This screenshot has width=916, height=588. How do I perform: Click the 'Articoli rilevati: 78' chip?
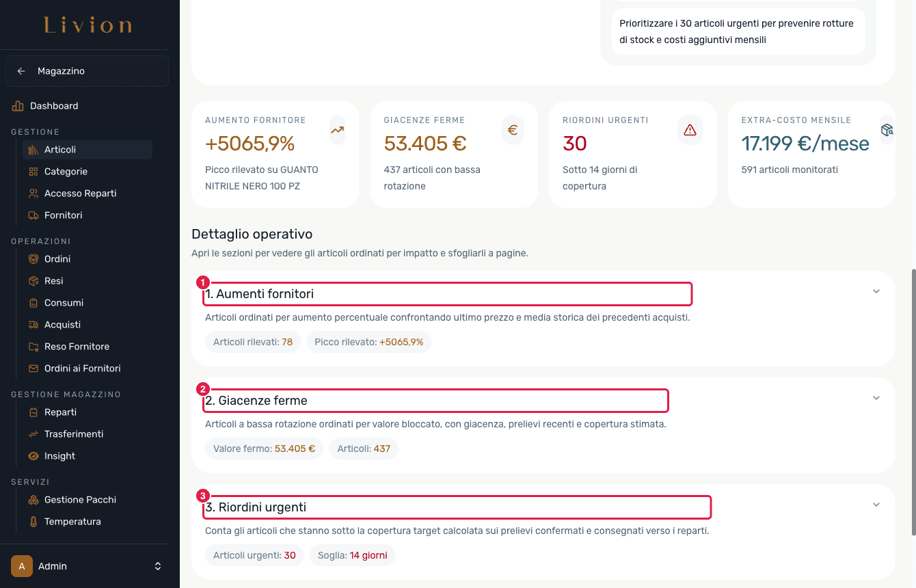(x=253, y=342)
